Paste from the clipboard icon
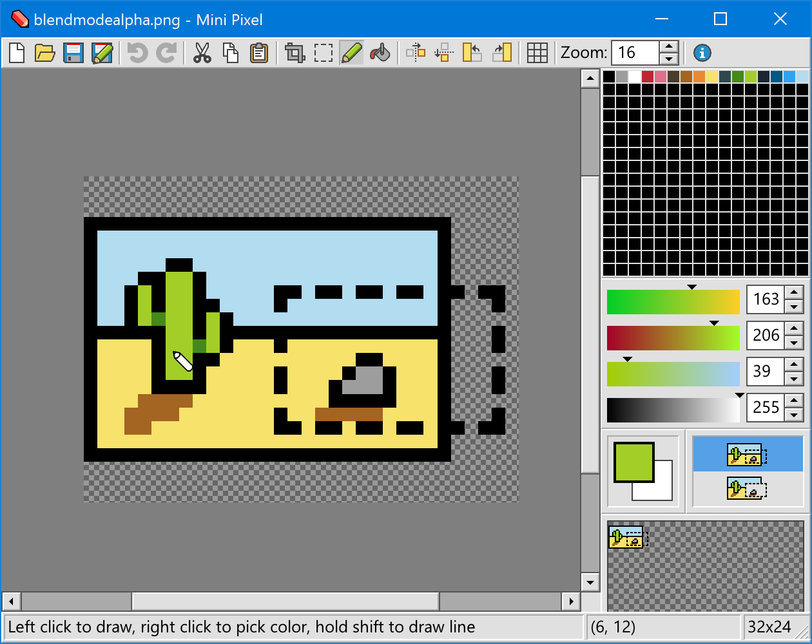Screen dimensions: 812x644 tap(259, 53)
